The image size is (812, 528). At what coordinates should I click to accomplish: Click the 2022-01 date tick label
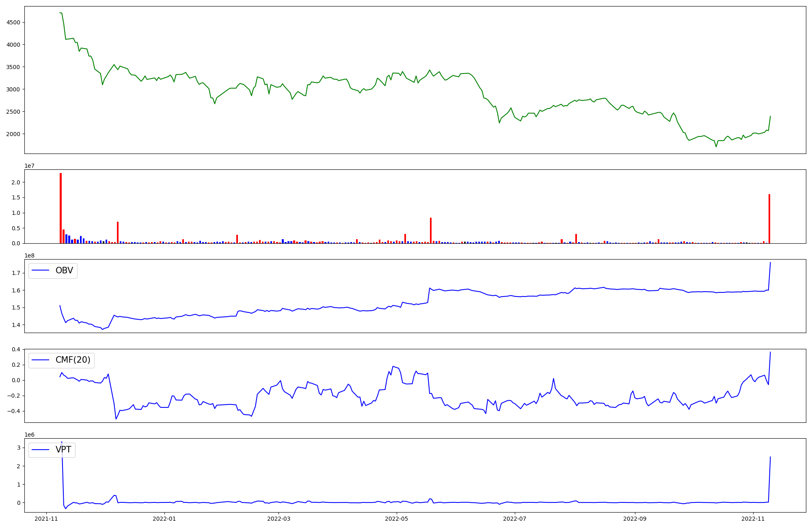click(x=164, y=519)
